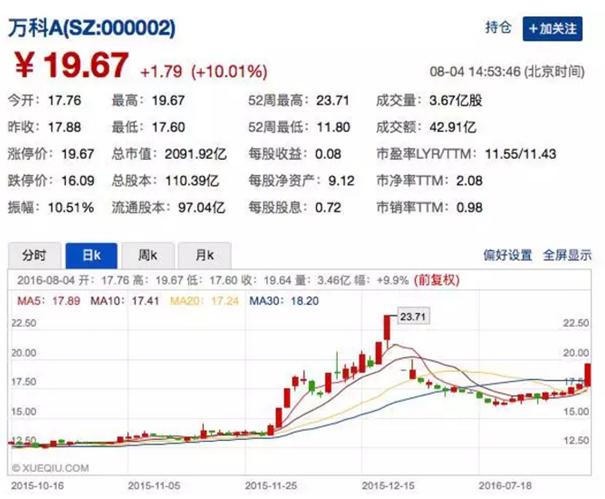
Task: Click the 流通股本 97.04亿 value
Action: 201,208
